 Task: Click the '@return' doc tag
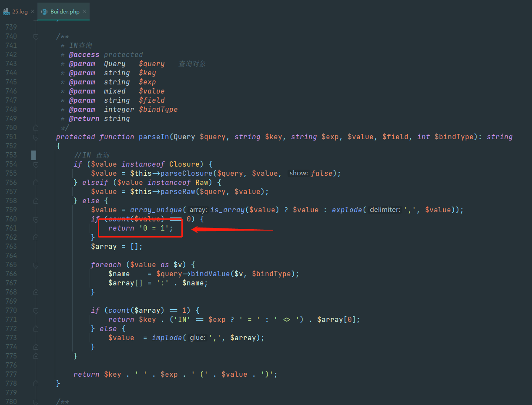click(84, 119)
